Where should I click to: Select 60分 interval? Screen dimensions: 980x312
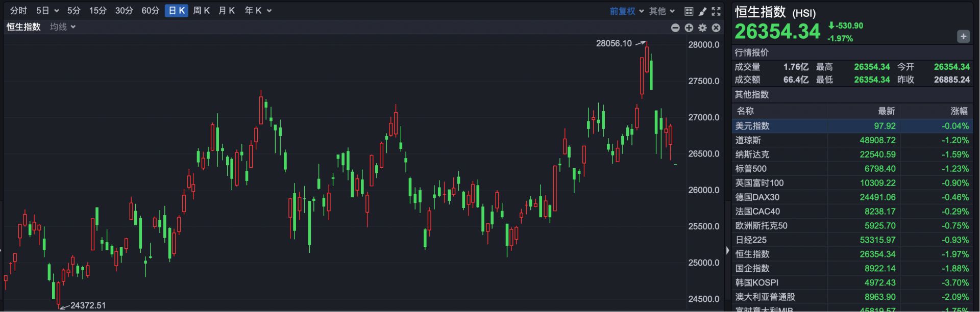pos(151,11)
